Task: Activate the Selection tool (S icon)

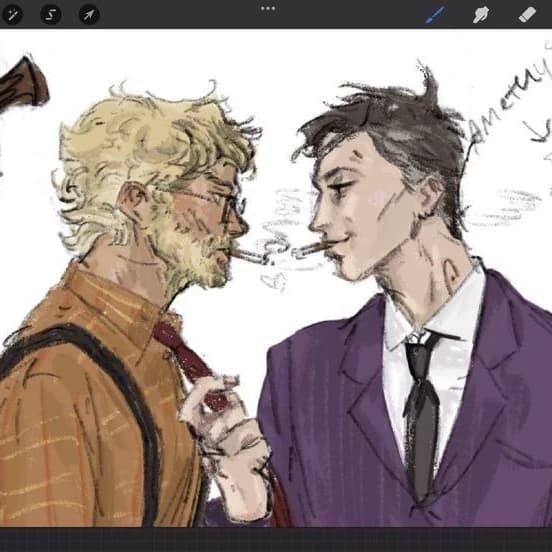Action: point(51,15)
